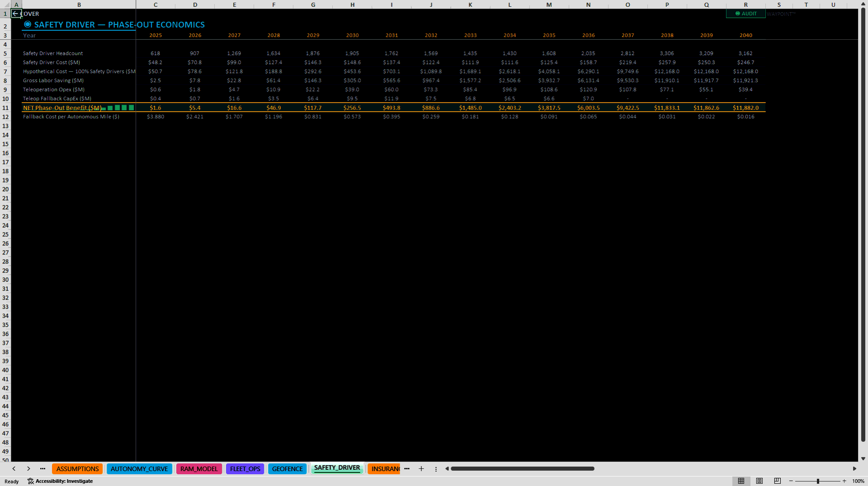
Task: Click the 'Safety Driver Headcount' label
Action: [x=53, y=53]
